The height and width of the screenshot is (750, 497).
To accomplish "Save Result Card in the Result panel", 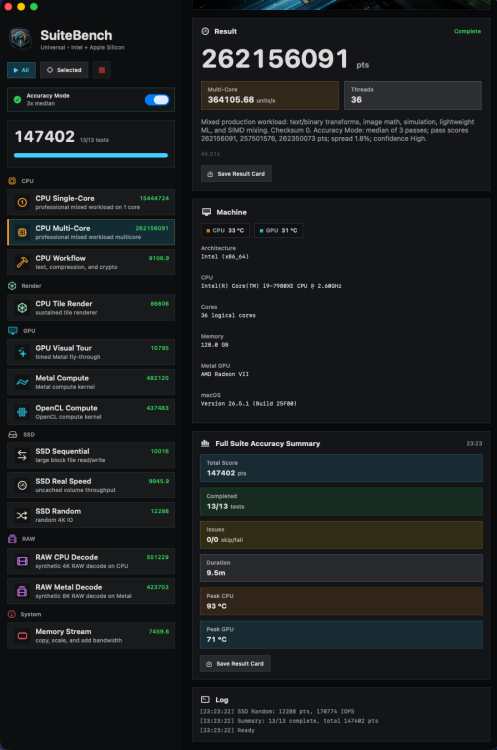I will point(236,174).
